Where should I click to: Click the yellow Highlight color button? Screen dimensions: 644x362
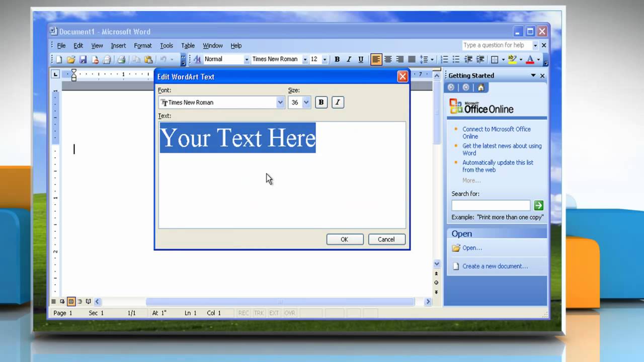pos(513,59)
